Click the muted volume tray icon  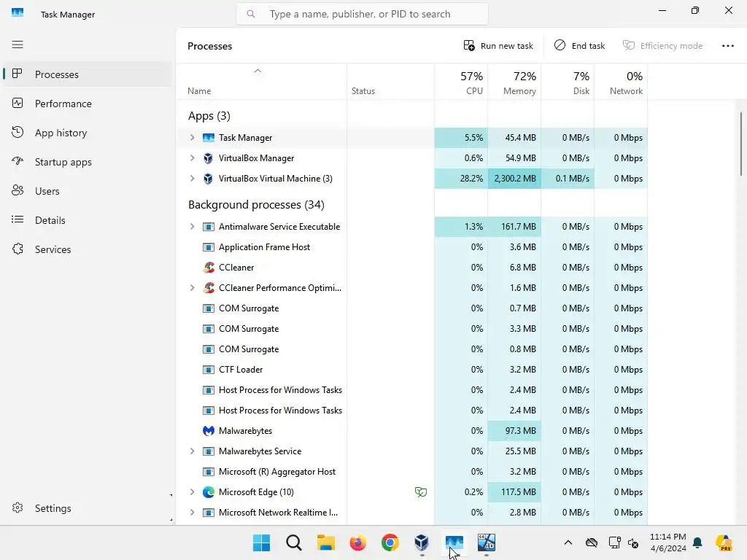click(x=633, y=542)
